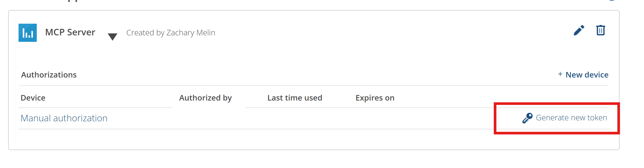
Task: Click empty Last time used cell in first row
Action: [x=295, y=118]
